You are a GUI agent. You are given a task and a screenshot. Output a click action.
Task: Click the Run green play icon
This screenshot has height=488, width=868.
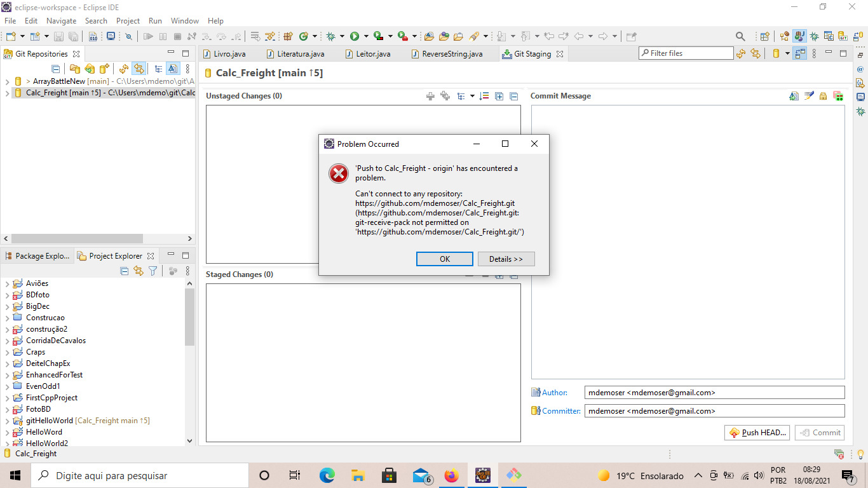[355, 37]
